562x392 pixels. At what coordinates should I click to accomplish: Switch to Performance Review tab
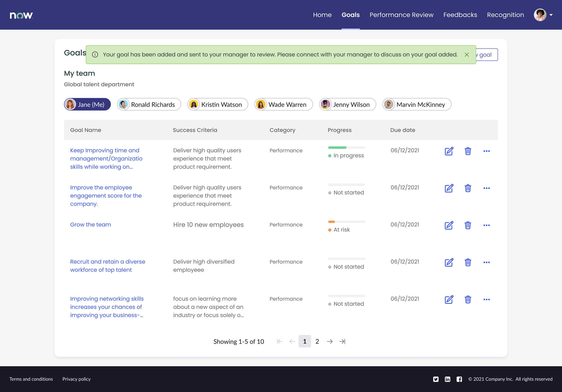401,15
